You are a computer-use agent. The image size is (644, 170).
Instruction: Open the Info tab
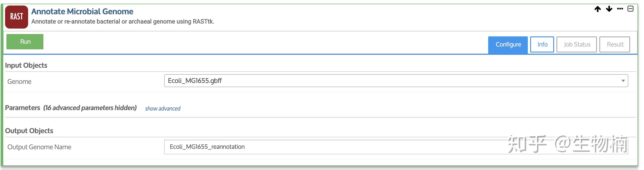[542, 44]
